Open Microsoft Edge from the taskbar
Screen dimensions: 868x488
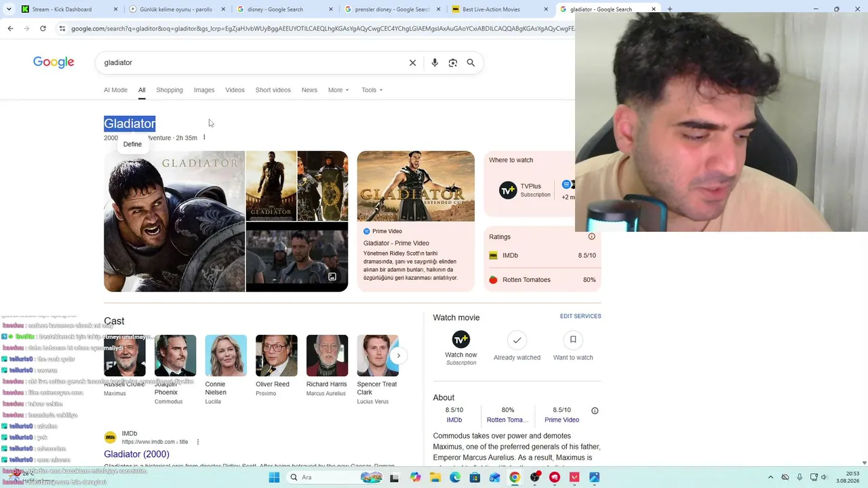click(455, 477)
